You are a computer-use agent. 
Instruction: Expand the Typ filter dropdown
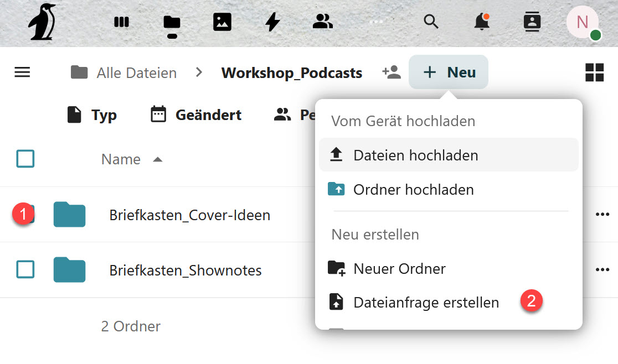coord(92,115)
